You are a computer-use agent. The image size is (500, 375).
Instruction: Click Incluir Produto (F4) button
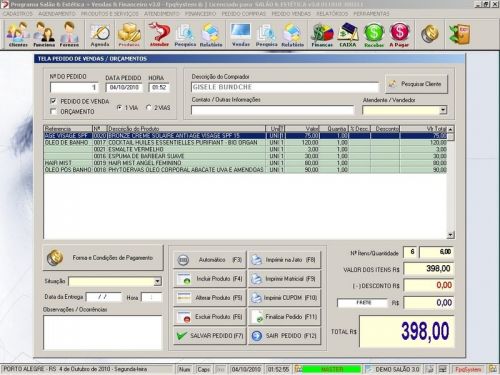click(210, 279)
